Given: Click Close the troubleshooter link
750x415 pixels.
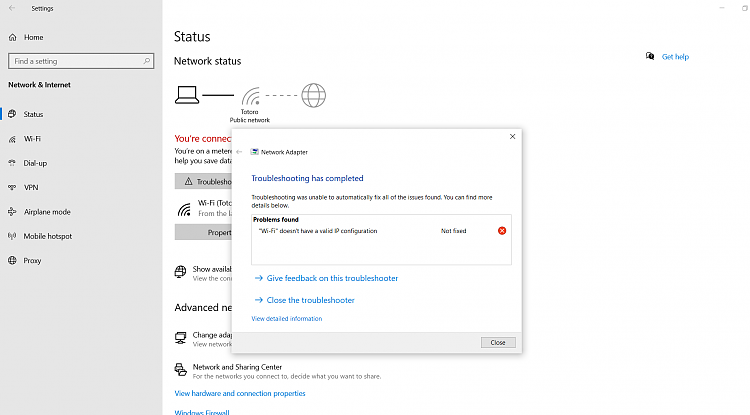Looking at the screenshot, I should tap(310, 300).
